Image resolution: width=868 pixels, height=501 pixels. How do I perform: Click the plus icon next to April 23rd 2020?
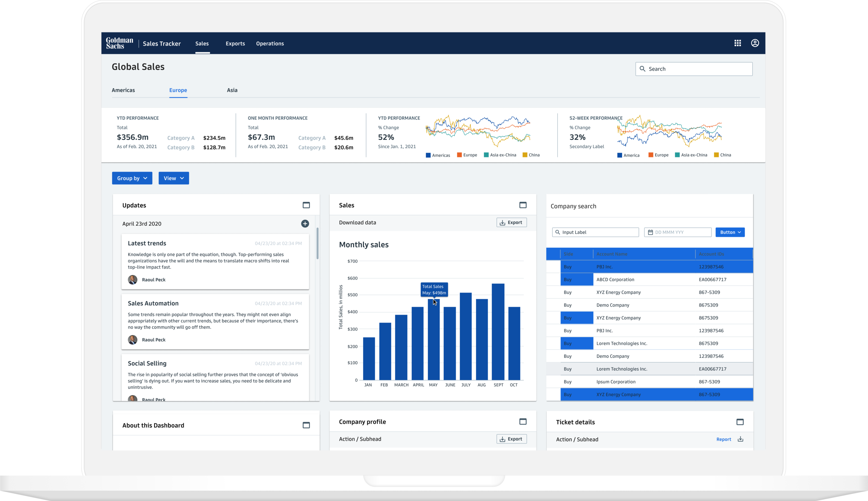click(x=305, y=224)
